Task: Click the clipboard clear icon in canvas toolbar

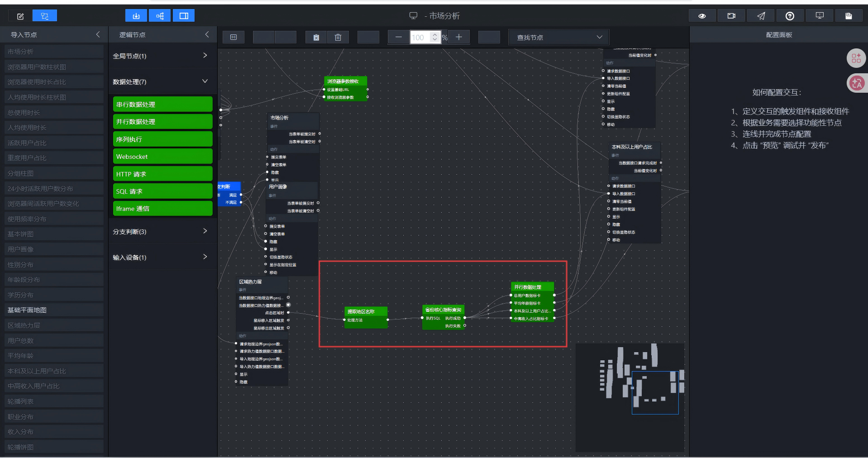Action: click(316, 37)
